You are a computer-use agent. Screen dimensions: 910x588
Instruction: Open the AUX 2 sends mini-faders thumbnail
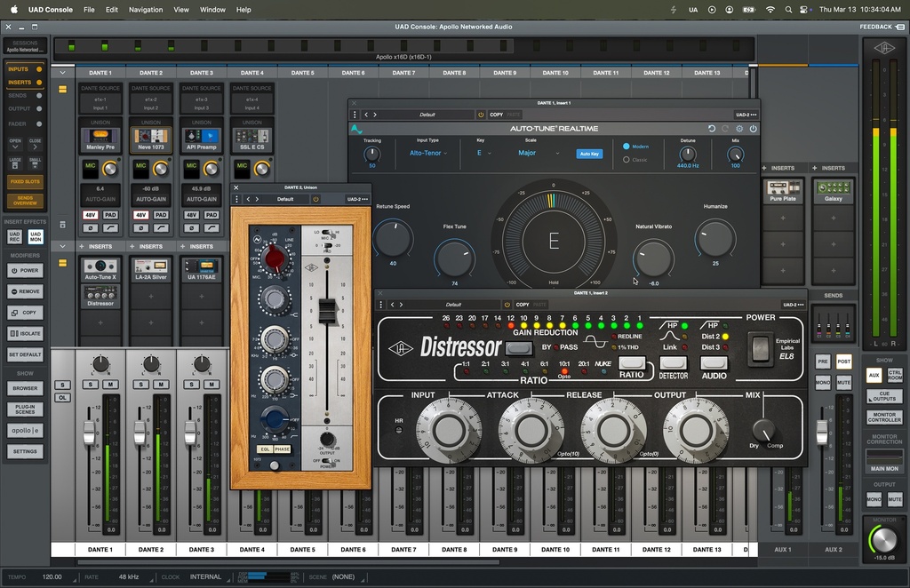pyautogui.click(x=834, y=323)
